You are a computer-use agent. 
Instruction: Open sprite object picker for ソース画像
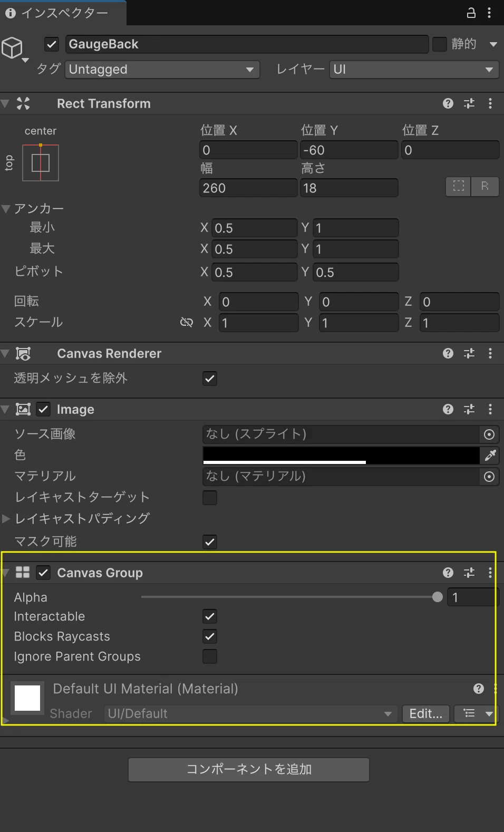[x=489, y=434]
